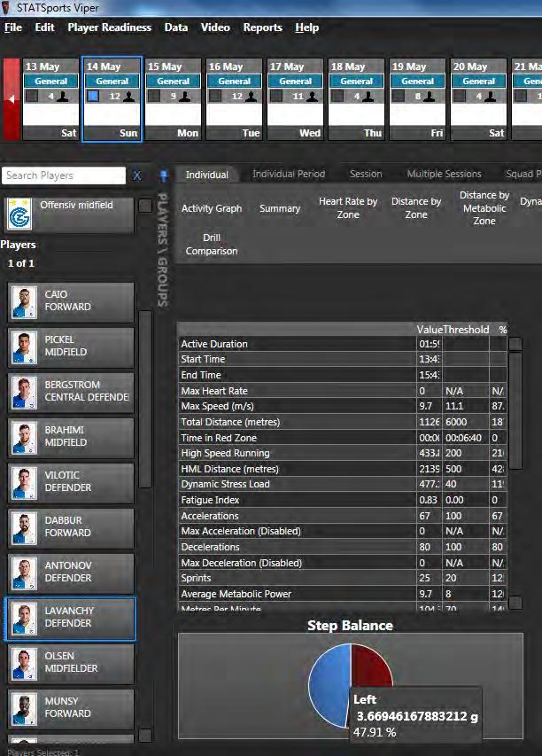
Task: Open the Summary view
Action: [x=280, y=208]
